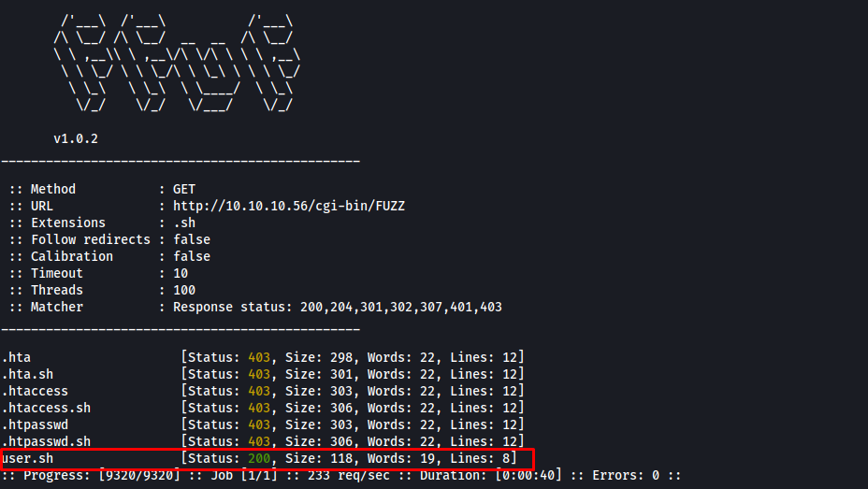Viewport: 868px width, 489px height.
Task: Click the .htaccess result entry
Action: 35,391
